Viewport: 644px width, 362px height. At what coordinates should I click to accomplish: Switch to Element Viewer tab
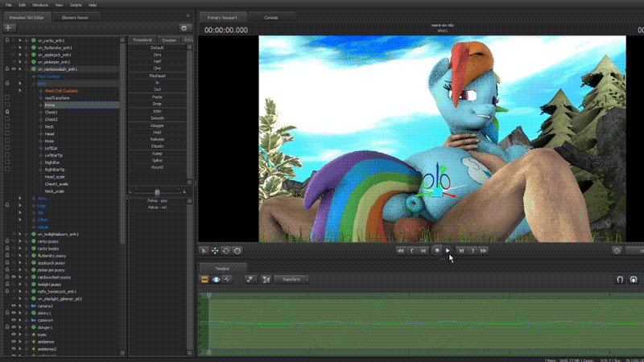(x=75, y=18)
